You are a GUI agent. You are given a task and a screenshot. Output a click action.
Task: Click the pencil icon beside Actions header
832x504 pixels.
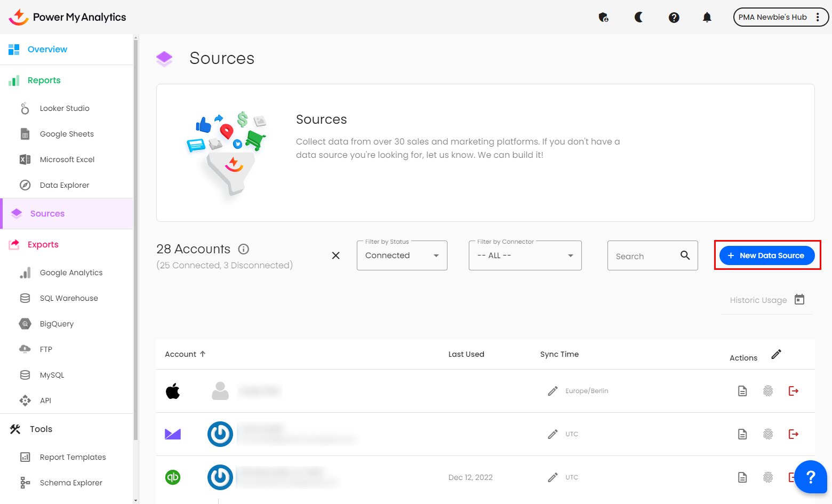[x=776, y=354]
